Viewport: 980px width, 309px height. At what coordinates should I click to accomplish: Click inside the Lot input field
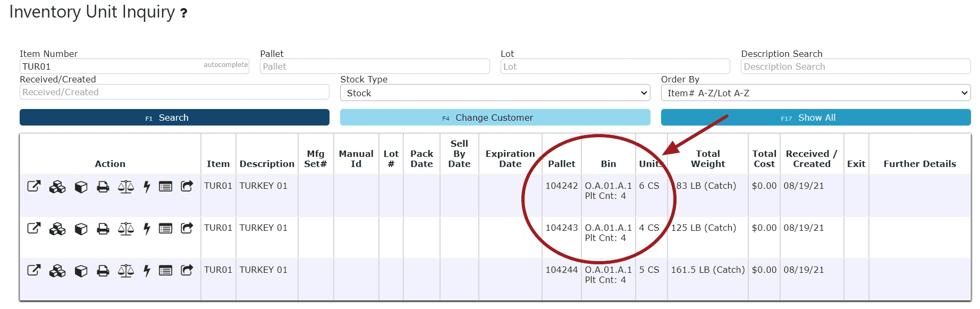(x=615, y=66)
